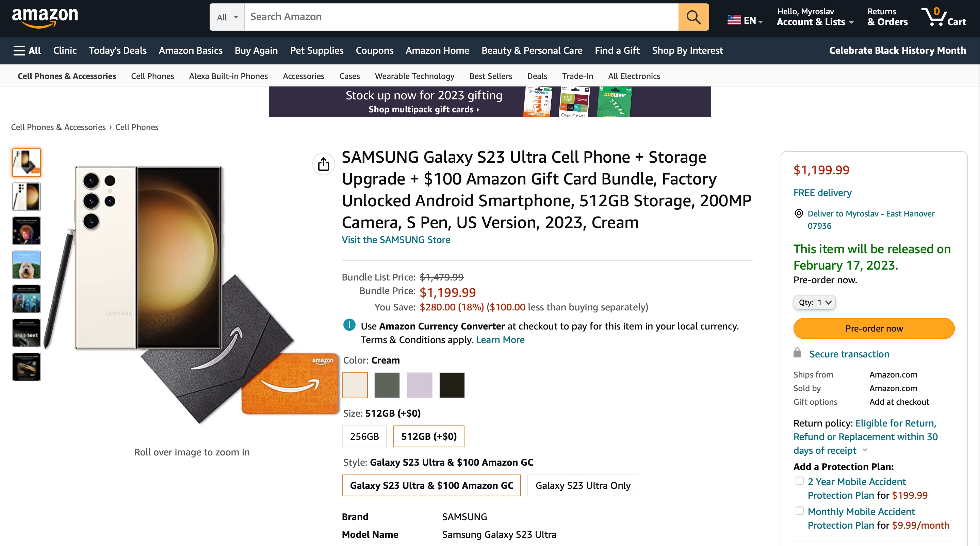Open Today's Deals in navigation bar
The image size is (980, 546).
click(117, 51)
